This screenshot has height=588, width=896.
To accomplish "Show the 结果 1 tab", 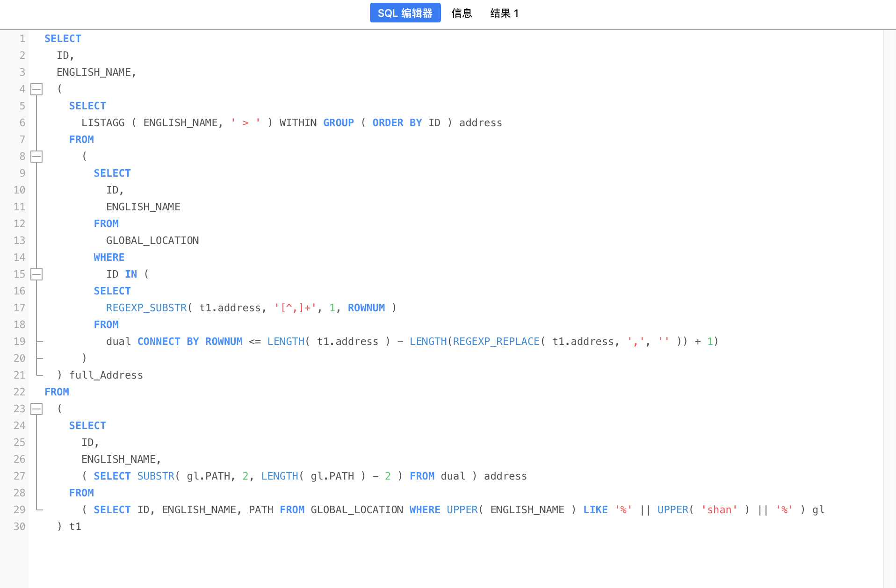I will point(504,13).
